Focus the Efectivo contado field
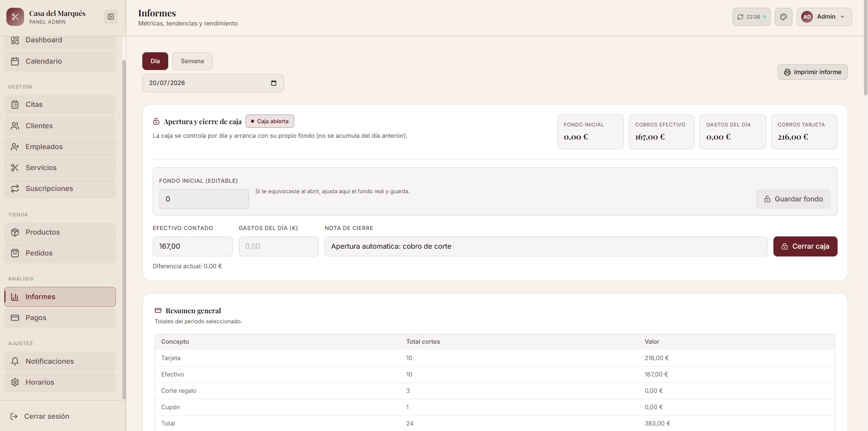 [x=193, y=246]
